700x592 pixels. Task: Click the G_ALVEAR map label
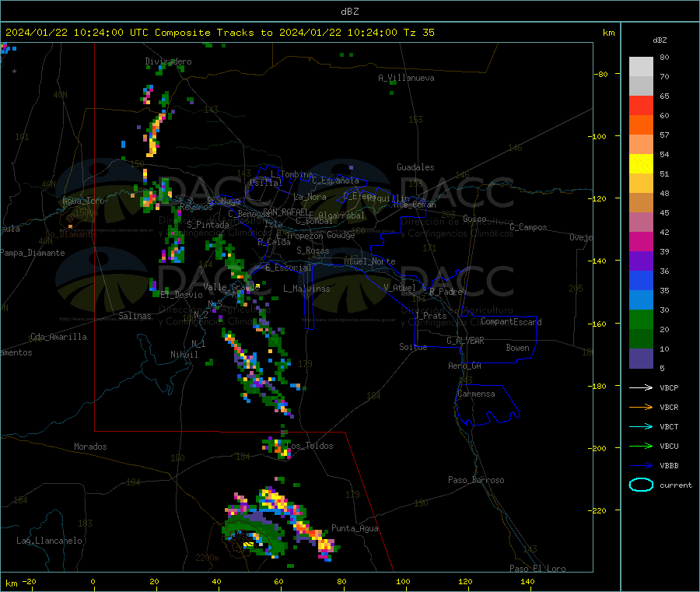(x=465, y=341)
